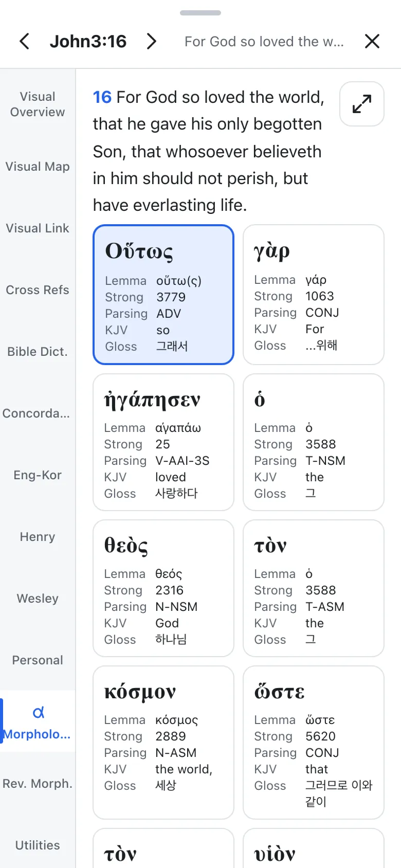Select the Οὕτως word card
The width and height of the screenshot is (401, 868).
click(x=163, y=295)
